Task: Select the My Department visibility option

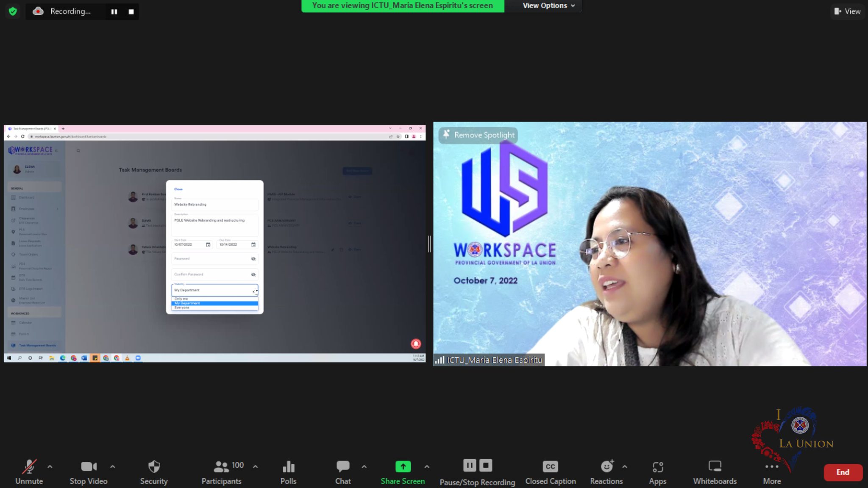Action: (x=214, y=303)
